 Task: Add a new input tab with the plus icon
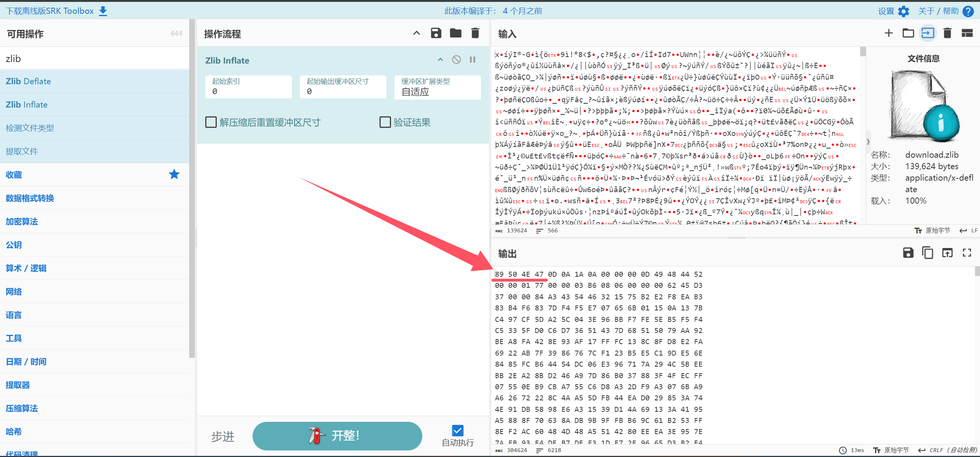pos(888,33)
